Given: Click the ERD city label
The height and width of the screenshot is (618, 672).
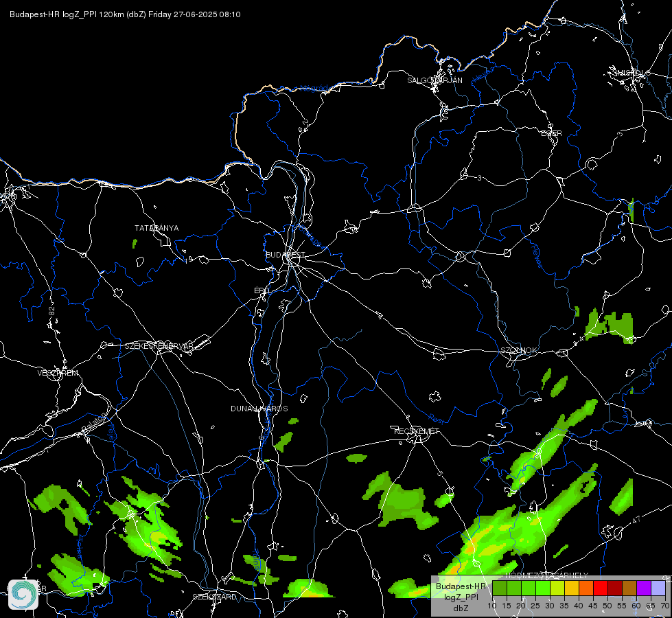Looking at the screenshot, I should tap(262, 290).
